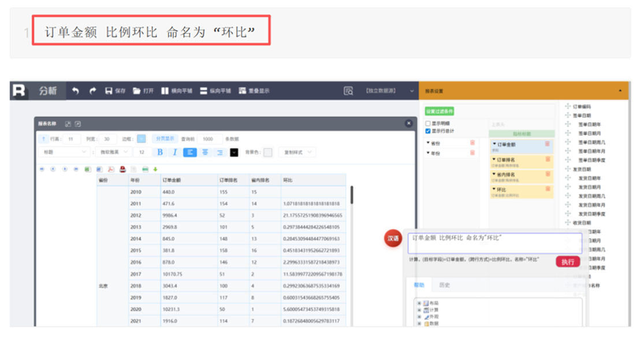
Task: Open the 背景色 color swatch
Action: click(x=268, y=153)
